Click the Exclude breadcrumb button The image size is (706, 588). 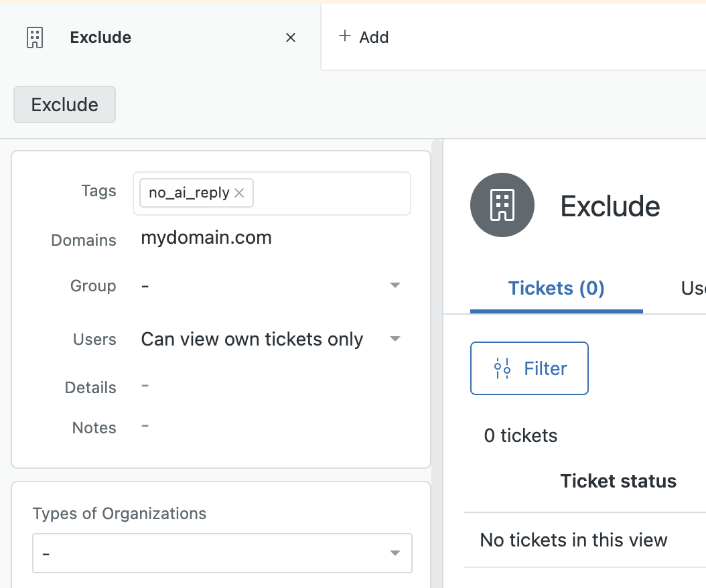coord(64,104)
